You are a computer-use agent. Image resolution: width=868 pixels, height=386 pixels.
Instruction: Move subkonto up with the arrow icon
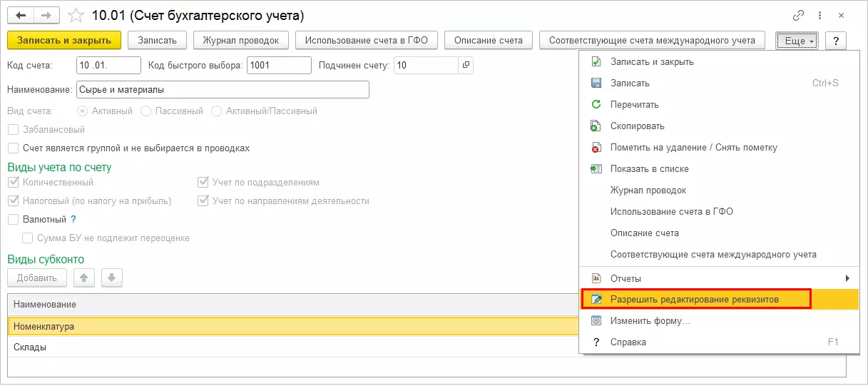click(83, 278)
